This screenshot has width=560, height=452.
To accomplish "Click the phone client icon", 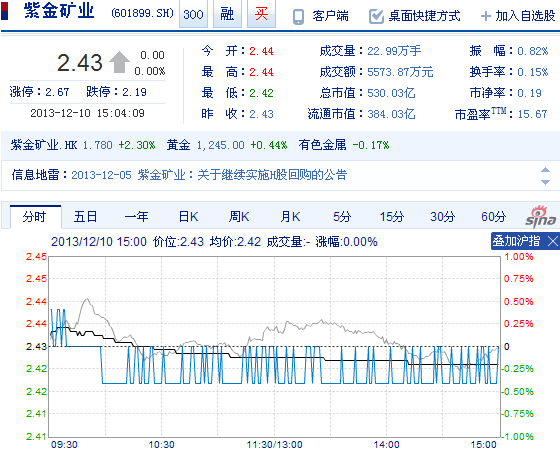I will point(298,16).
